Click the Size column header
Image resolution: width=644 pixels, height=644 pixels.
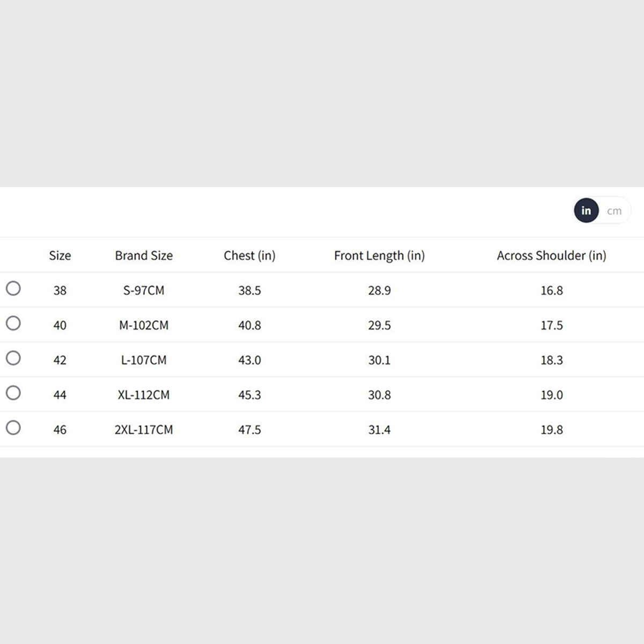click(x=60, y=255)
